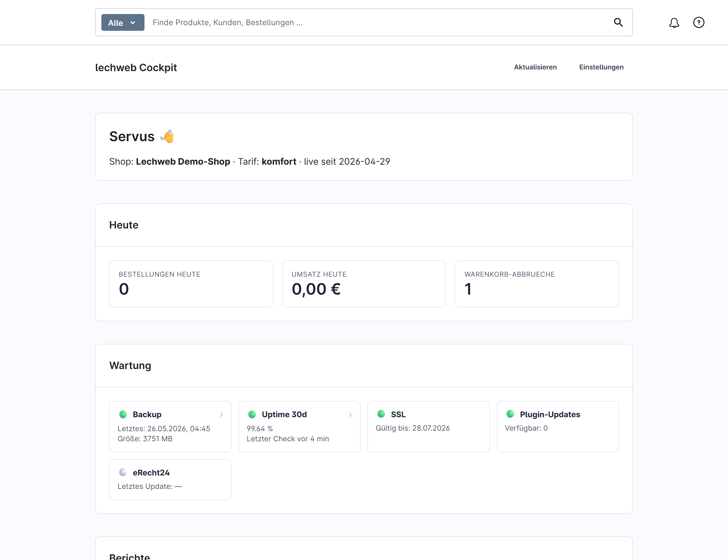Click the waving hand emoji next to Servus
The width and height of the screenshot is (728, 560).
[167, 136]
